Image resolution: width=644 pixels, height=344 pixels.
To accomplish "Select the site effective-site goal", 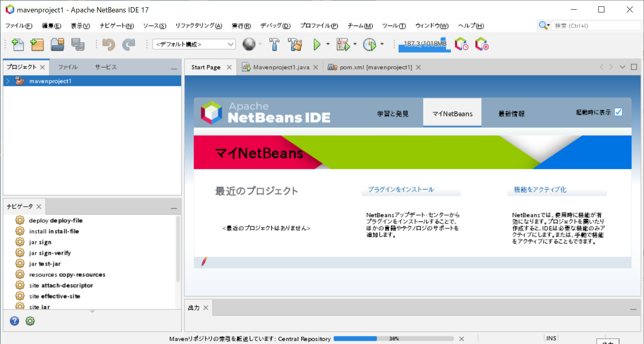I will coord(54,296).
